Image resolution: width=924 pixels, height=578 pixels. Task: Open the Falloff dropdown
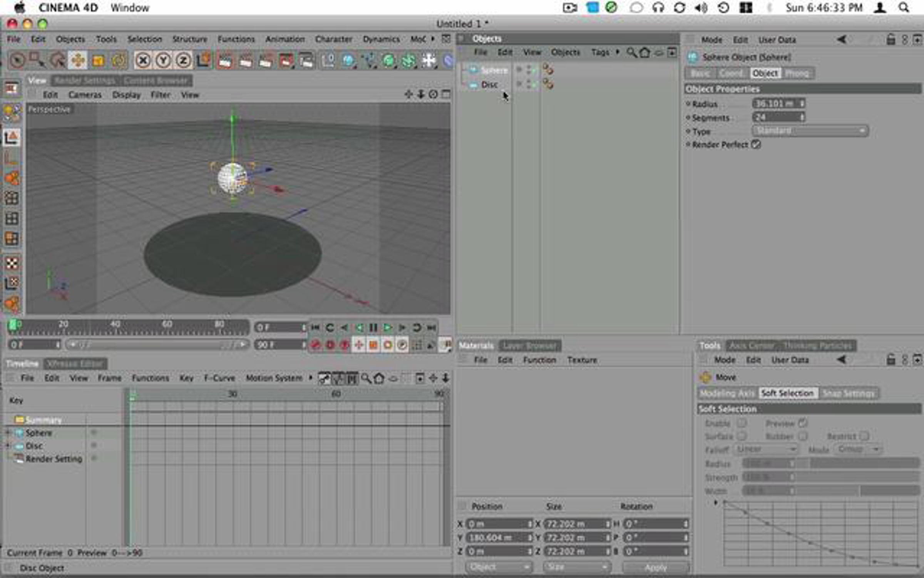pyautogui.click(x=765, y=449)
